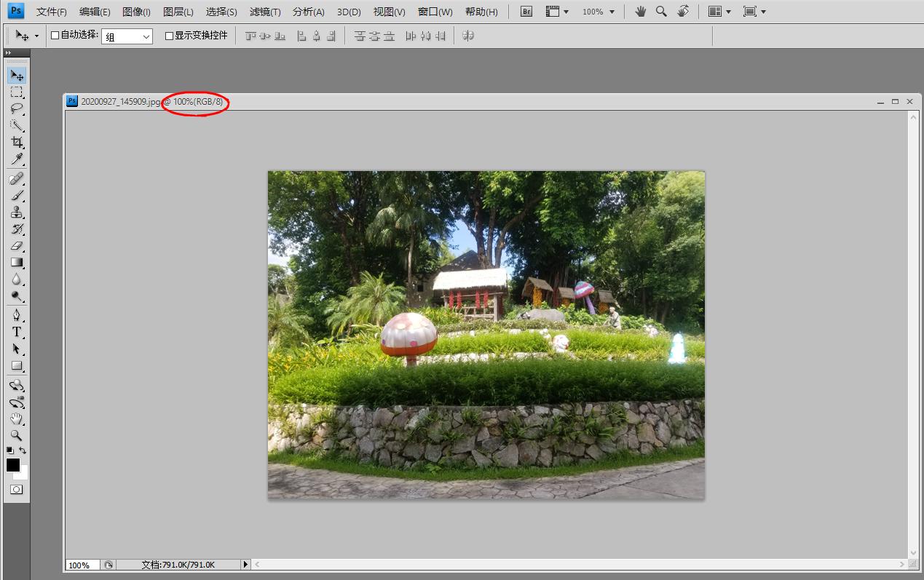Click the Rotate View tool icon
This screenshot has height=580, width=924.
[683, 12]
